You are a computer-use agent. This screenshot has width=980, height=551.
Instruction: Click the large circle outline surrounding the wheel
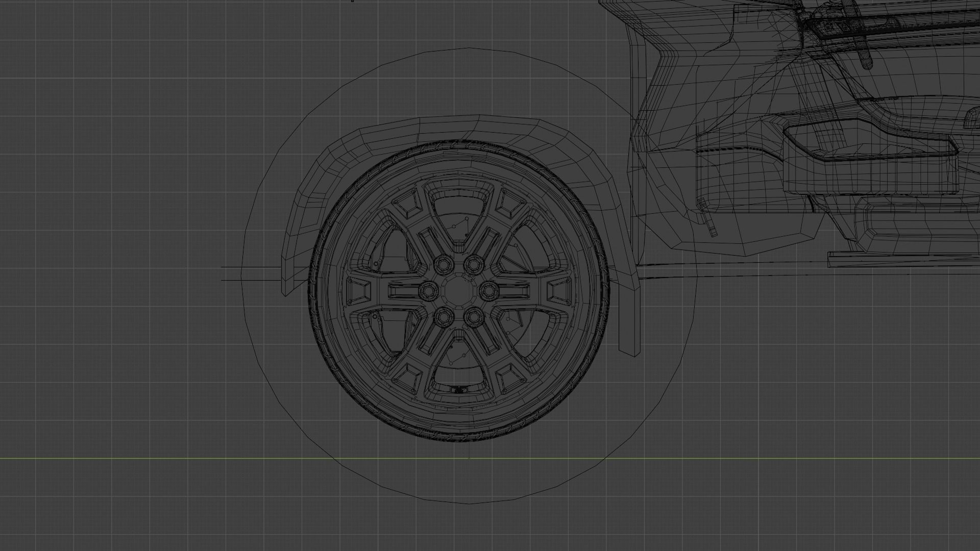pos(470,49)
